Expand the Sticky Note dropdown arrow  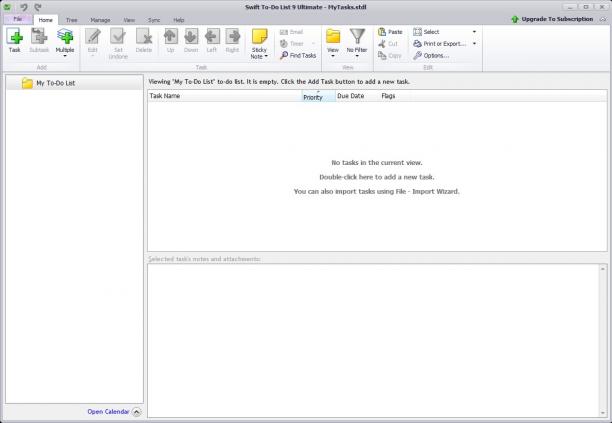[266, 57]
